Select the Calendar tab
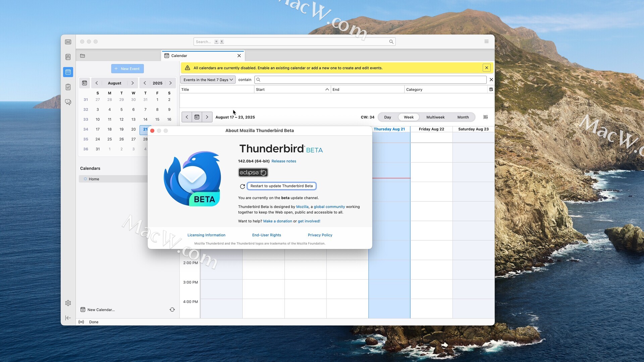The width and height of the screenshot is (644, 362). click(x=203, y=56)
